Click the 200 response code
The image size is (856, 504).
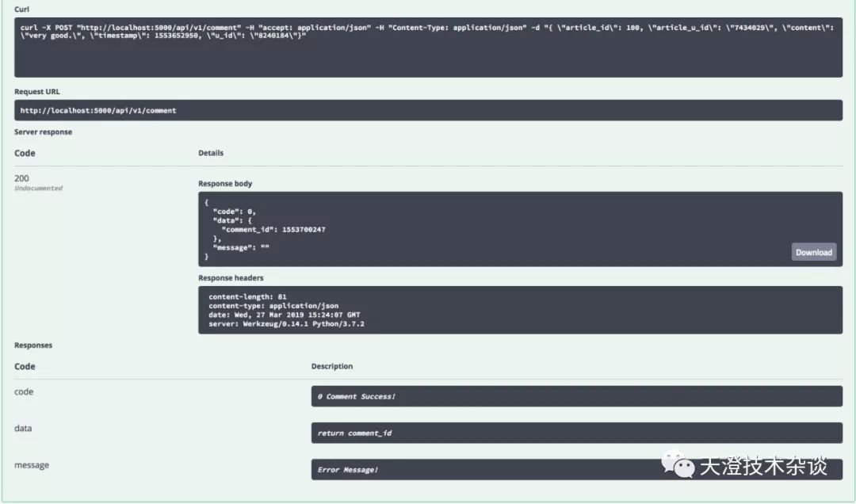tap(22, 178)
